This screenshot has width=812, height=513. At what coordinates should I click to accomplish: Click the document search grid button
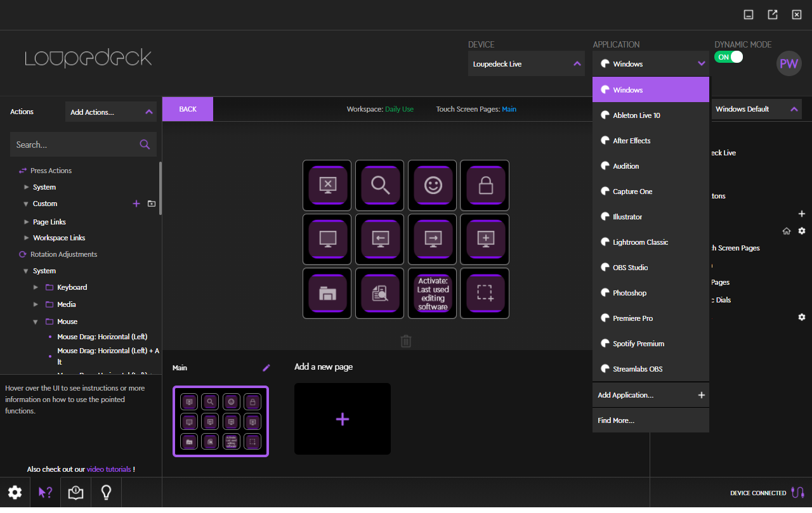379,293
